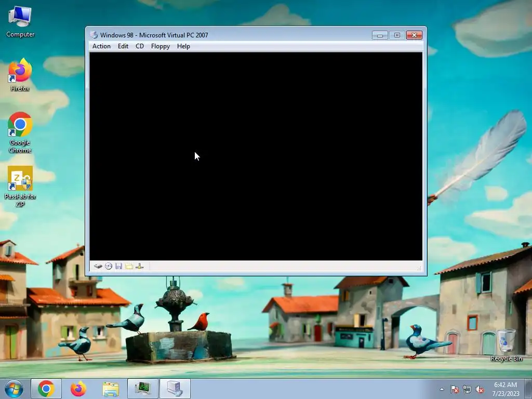
Task: Open the Action Center flag icon
Action: [454, 390]
